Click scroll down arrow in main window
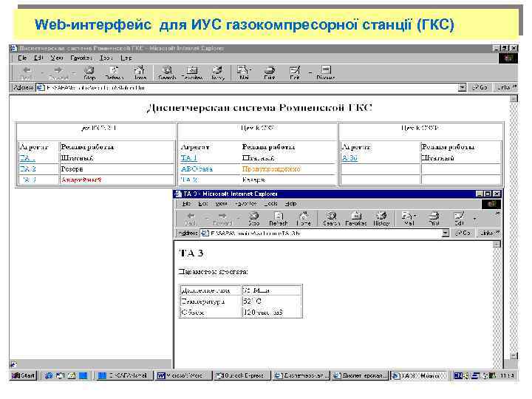This screenshot has height=399, width=532. click(x=514, y=355)
